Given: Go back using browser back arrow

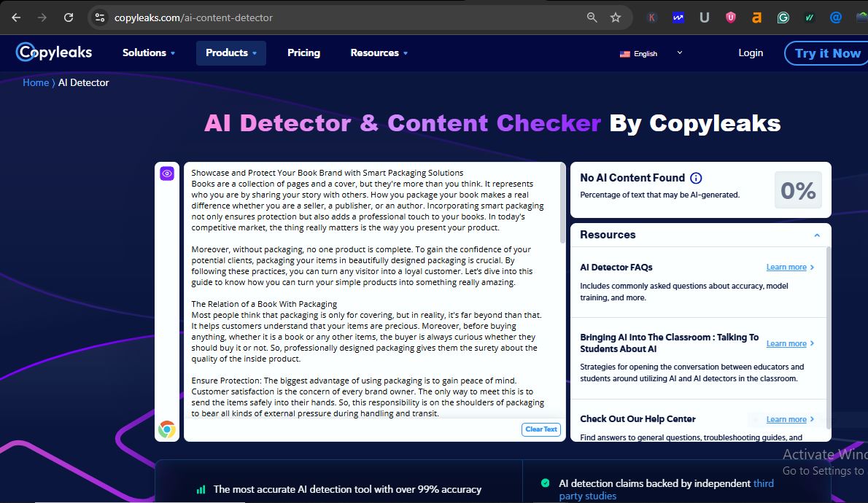Looking at the screenshot, I should [x=16, y=17].
